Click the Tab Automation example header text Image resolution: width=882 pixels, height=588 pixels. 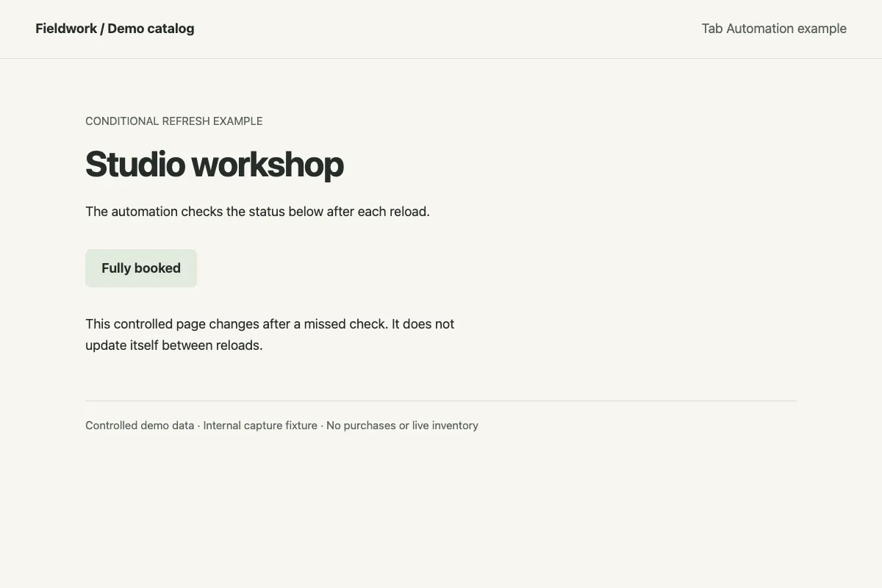pos(774,29)
